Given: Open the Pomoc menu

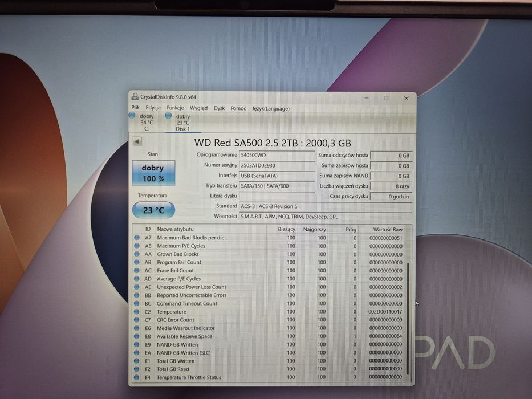Looking at the screenshot, I should coord(238,108).
